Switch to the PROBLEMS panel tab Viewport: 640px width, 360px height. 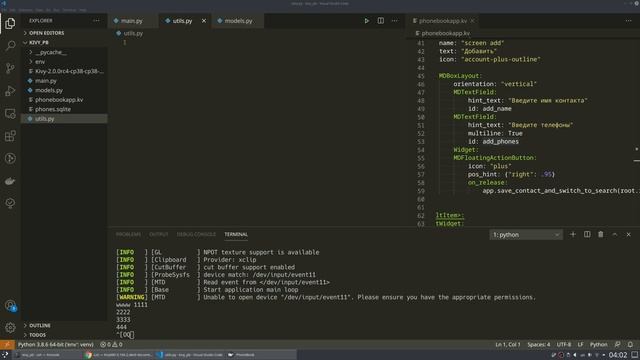pyautogui.click(x=128, y=234)
